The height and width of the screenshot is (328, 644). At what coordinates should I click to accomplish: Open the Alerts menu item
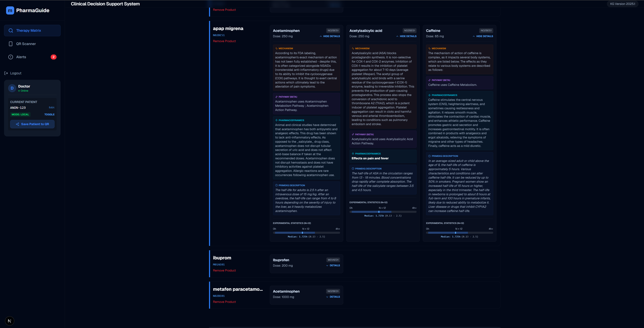(x=21, y=57)
